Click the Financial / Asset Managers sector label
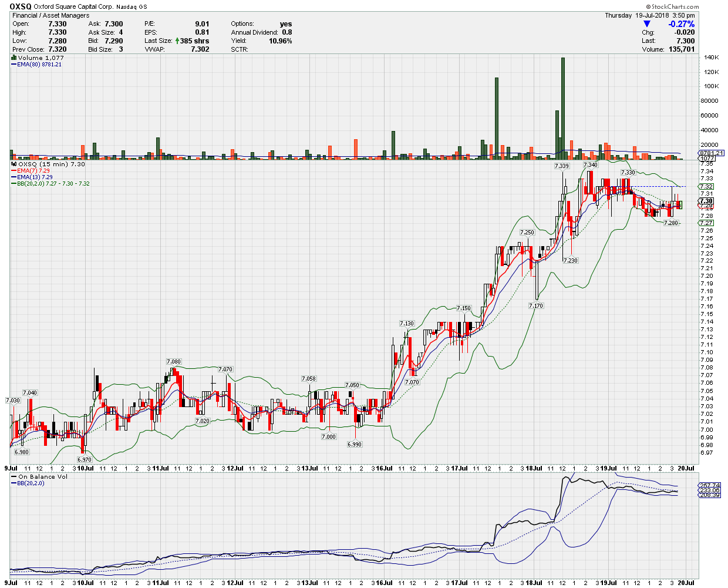Image resolution: width=728 pixels, height=588 pixels. click(51, 15)
